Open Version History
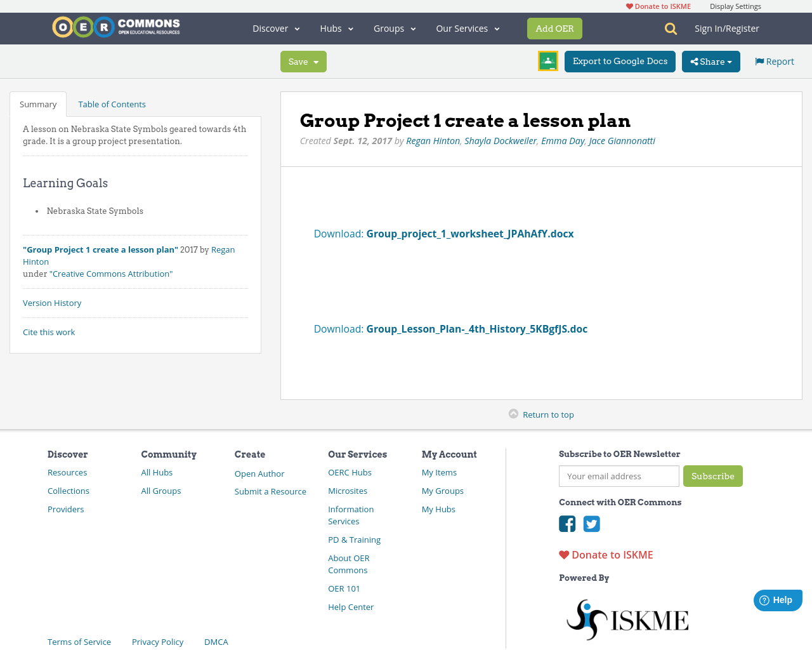 pyautogui.click(x=52, y=303)
